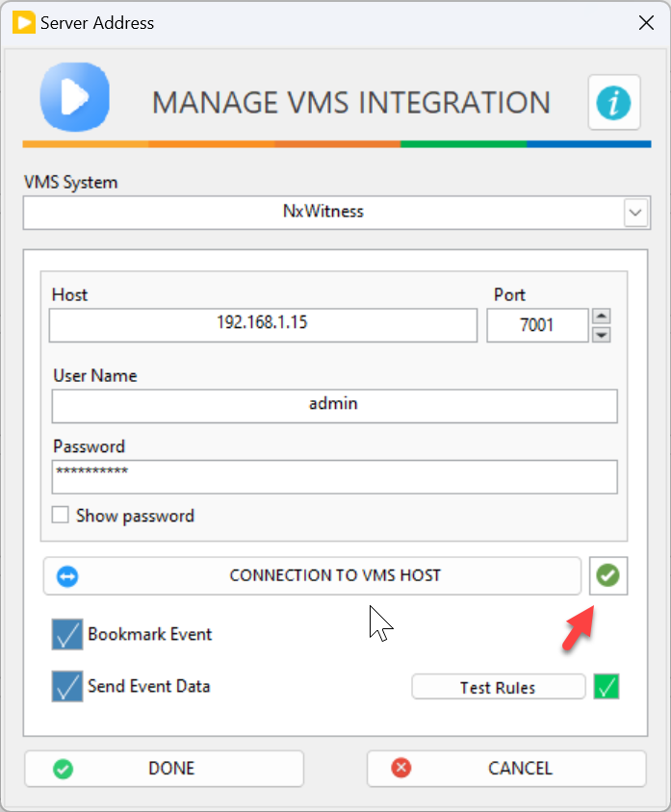The height and width of the screenshot is (812, 671).
Task: Expand the VMS System dropdown arrow
Action: click(635, 212)
